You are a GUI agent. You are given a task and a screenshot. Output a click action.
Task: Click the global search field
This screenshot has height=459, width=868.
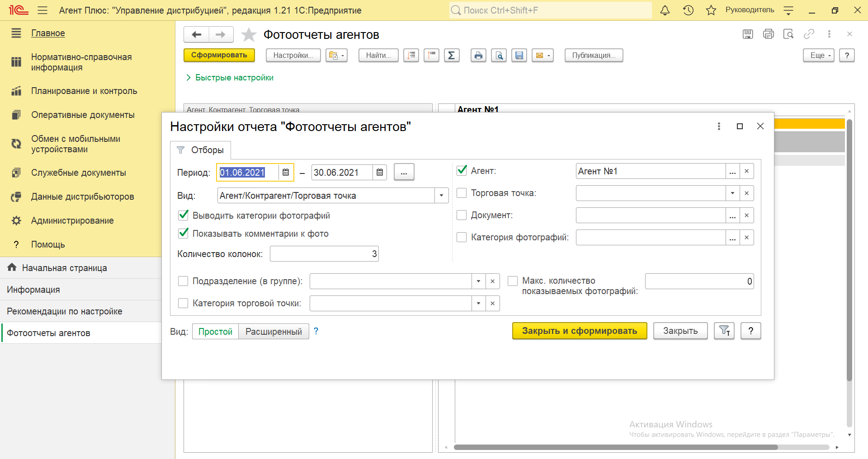[x=550, y=10]
